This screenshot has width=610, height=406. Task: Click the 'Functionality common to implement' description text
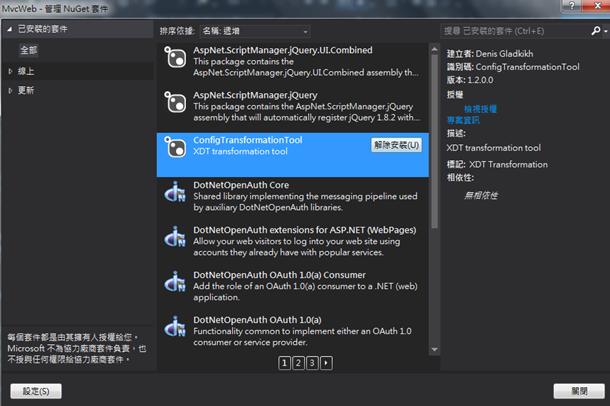(302, 337)
